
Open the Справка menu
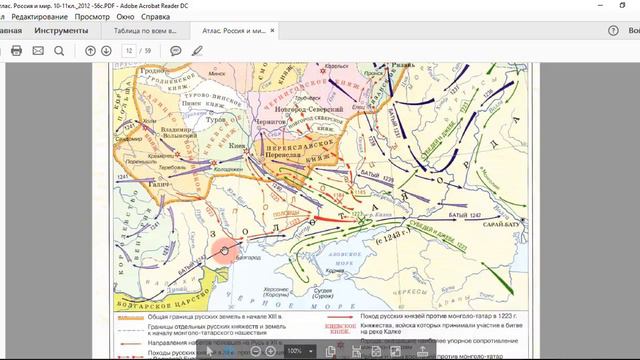156,17
